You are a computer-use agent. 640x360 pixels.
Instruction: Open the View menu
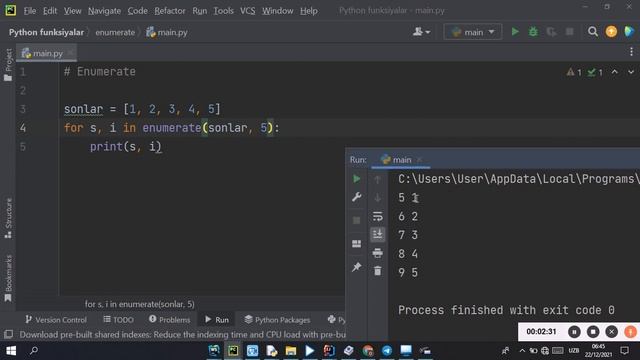pyautogui.click(x=72, y=11)
